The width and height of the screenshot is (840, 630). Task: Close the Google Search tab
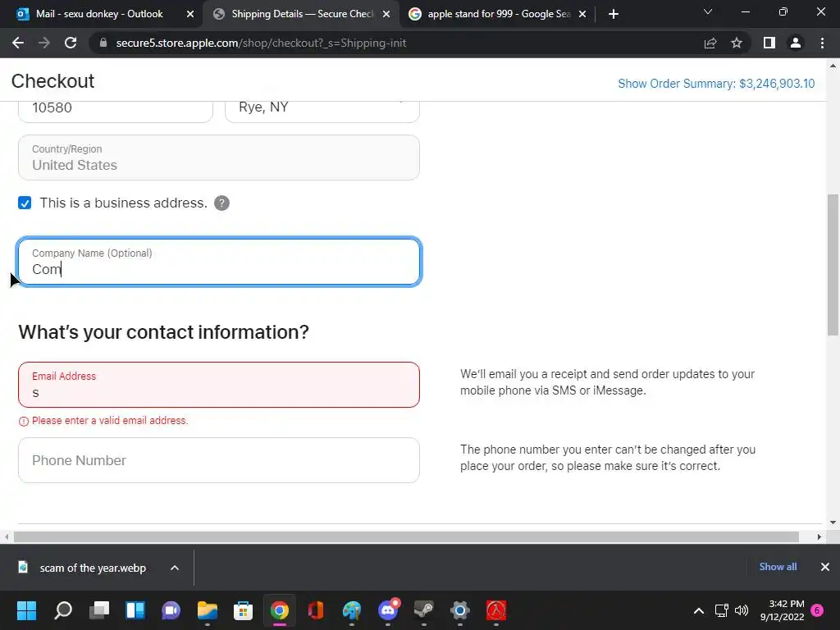(582, 14)
